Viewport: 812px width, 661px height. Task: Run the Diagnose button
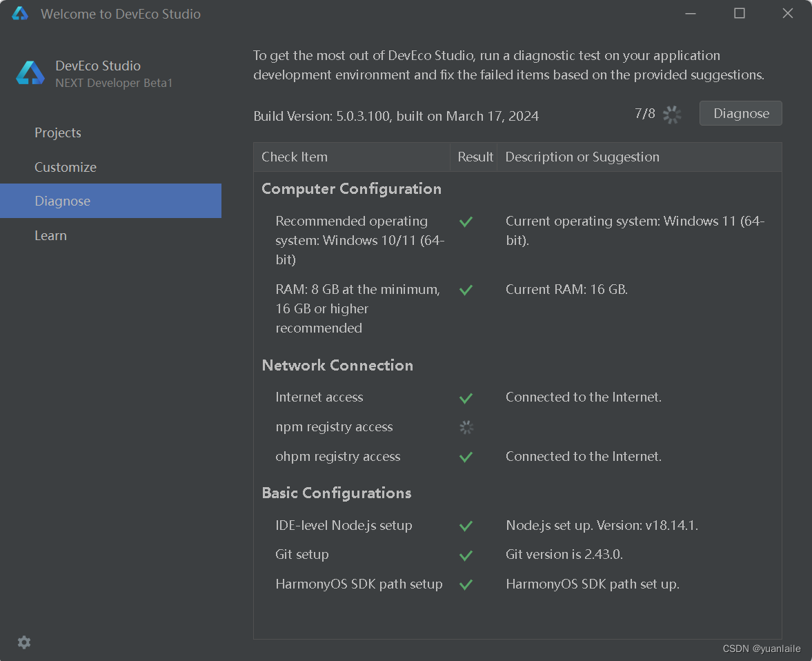tap(740, 113)
